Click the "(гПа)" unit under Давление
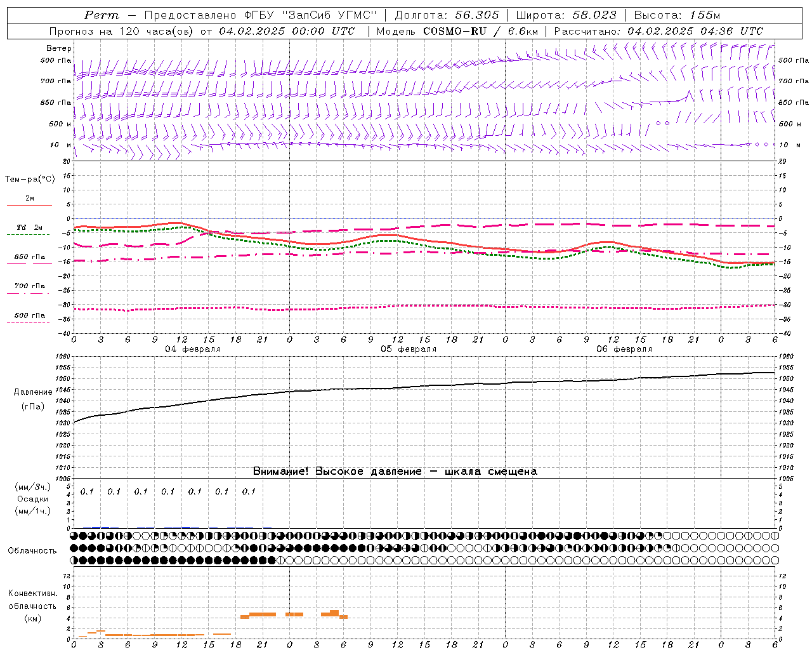Screen dimensions: 812x650 point(33,406)
